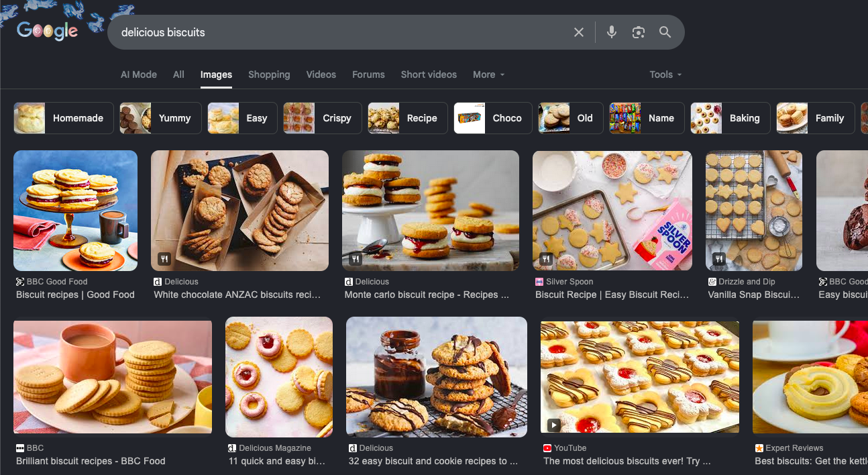868x475 pixels.
Task: Click recipe icon on Silver Spoon image
Action: point(546,258)
